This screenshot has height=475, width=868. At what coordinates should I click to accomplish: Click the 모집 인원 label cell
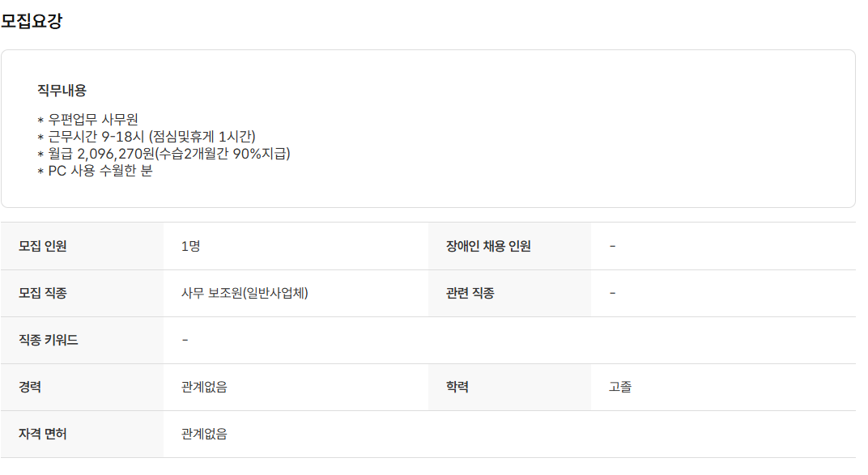click(43, 246)
